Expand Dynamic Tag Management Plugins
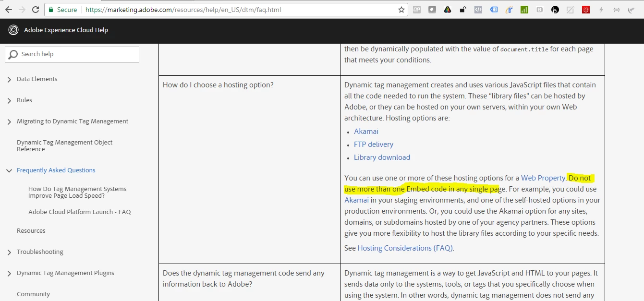The width and height of the screenshot is (644, 301). tap(9, 274)
